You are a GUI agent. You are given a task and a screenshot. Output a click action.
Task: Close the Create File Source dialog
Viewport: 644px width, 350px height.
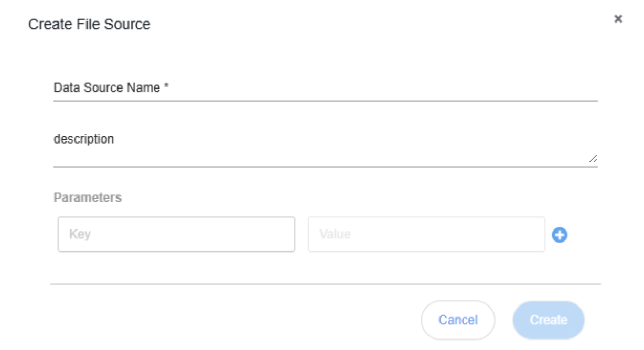[x=618, y=19]
